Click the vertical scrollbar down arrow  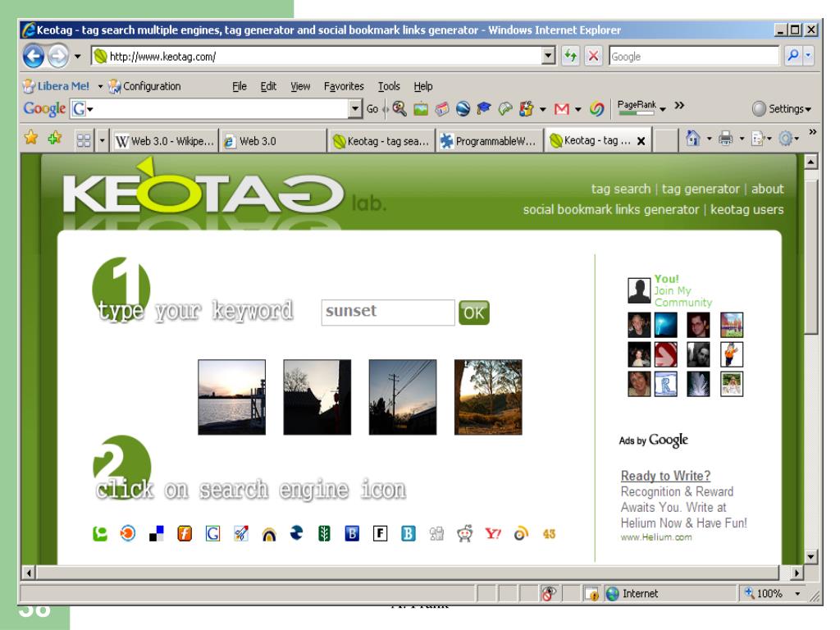coord(811,557)
